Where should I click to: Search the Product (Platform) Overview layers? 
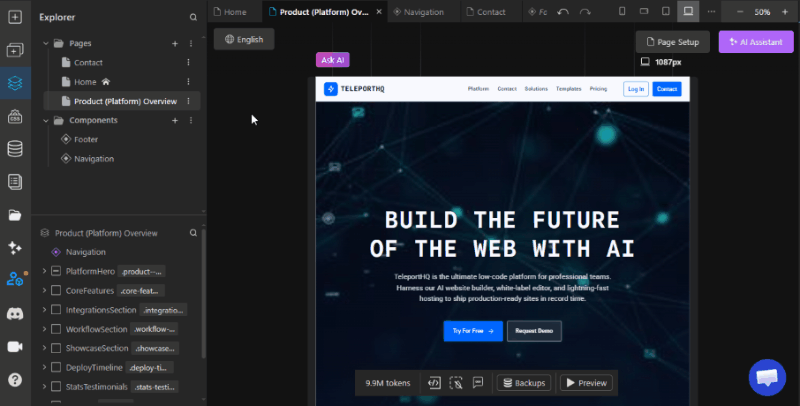pyautogui.click(x=193, y=233)
